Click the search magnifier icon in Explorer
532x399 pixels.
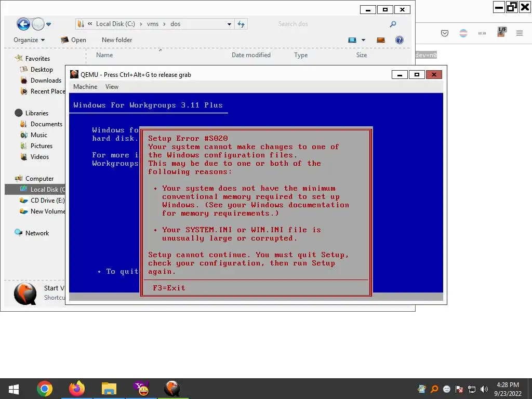tap(393, 24)
